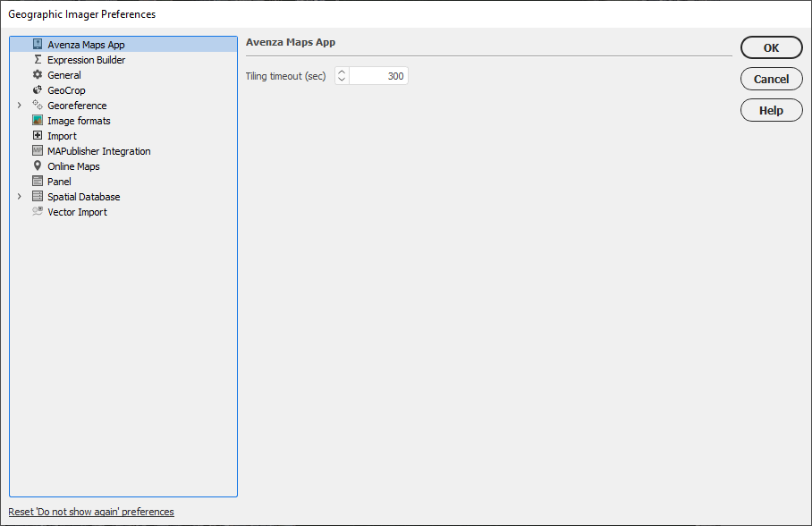Select Spatial Database preferences label

point(84,197)
